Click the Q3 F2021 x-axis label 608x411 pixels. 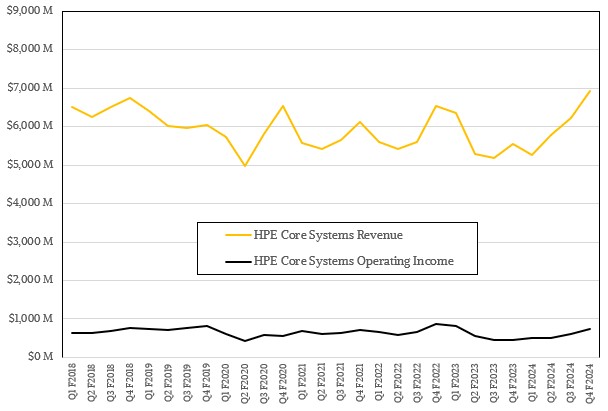[x=341, y=382]
